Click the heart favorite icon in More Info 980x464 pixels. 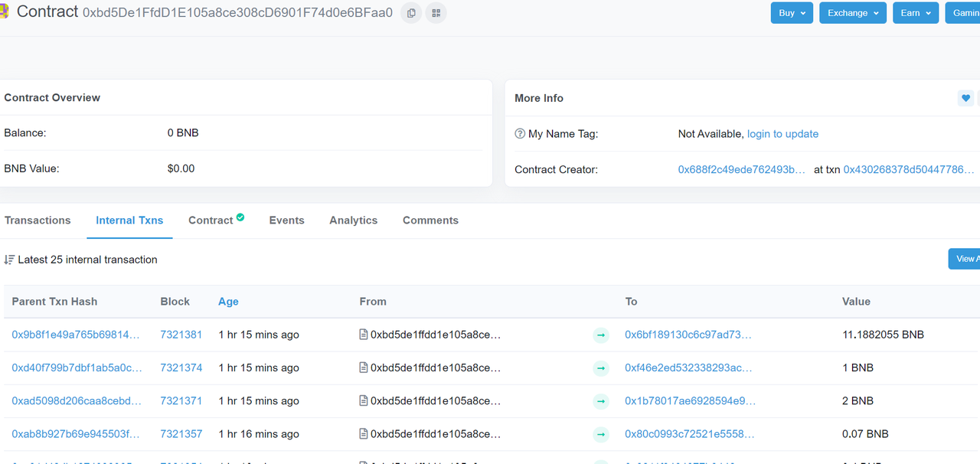[x=965, y=98]
